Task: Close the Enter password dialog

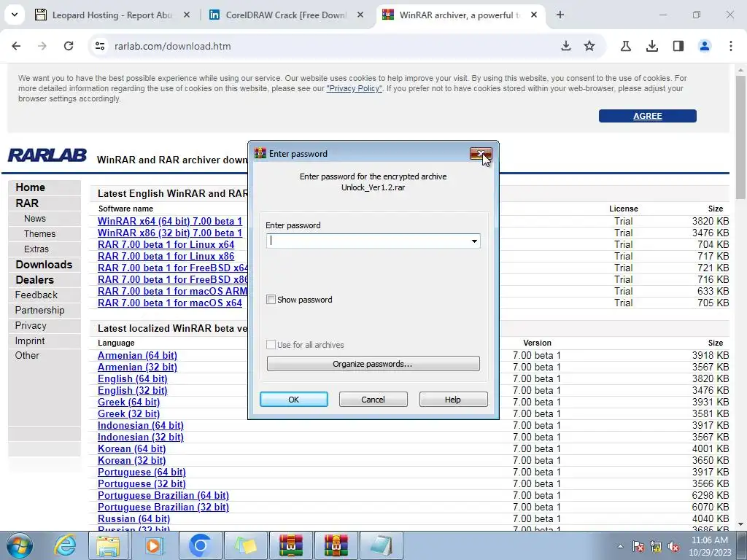Action: (x=481, y=153)
